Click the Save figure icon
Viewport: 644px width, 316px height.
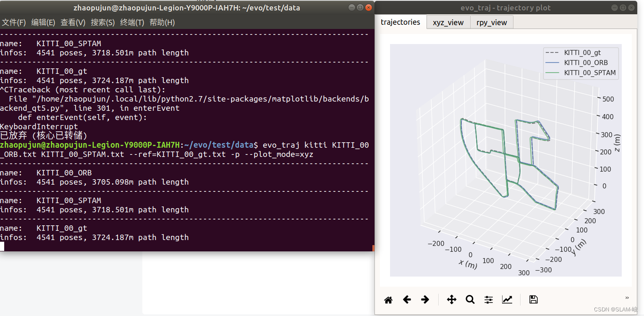pos(533,300)
